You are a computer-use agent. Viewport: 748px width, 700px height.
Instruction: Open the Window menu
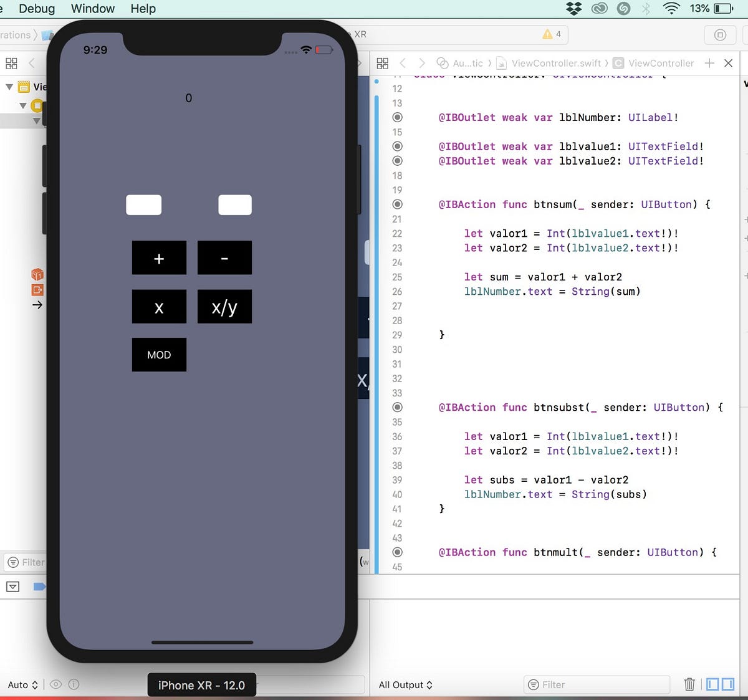pyautogui.click(x=93, y=9)
